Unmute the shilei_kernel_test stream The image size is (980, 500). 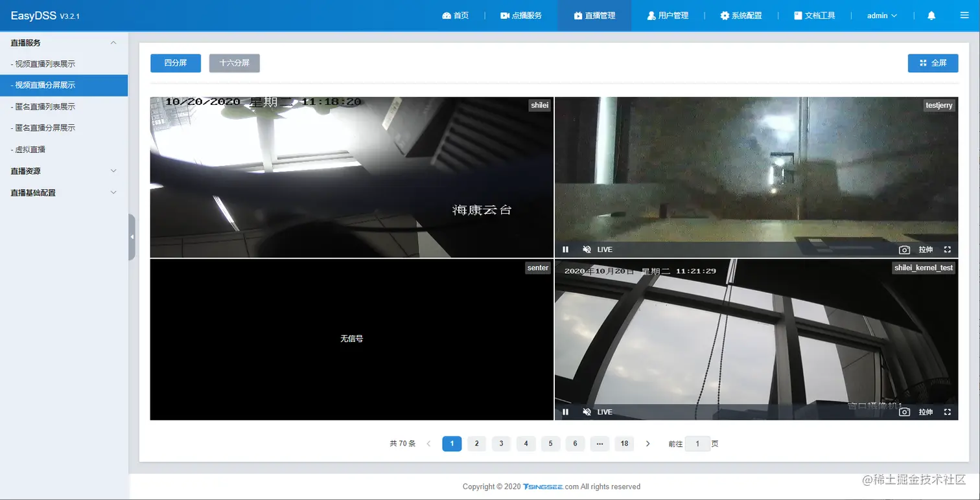point(586,411)
